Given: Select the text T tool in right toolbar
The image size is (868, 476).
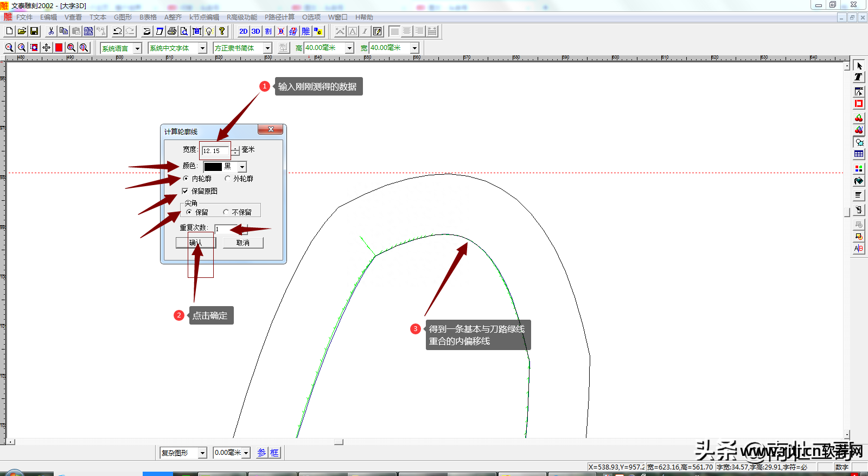Looking at the screenshot, I should point(858,77).
